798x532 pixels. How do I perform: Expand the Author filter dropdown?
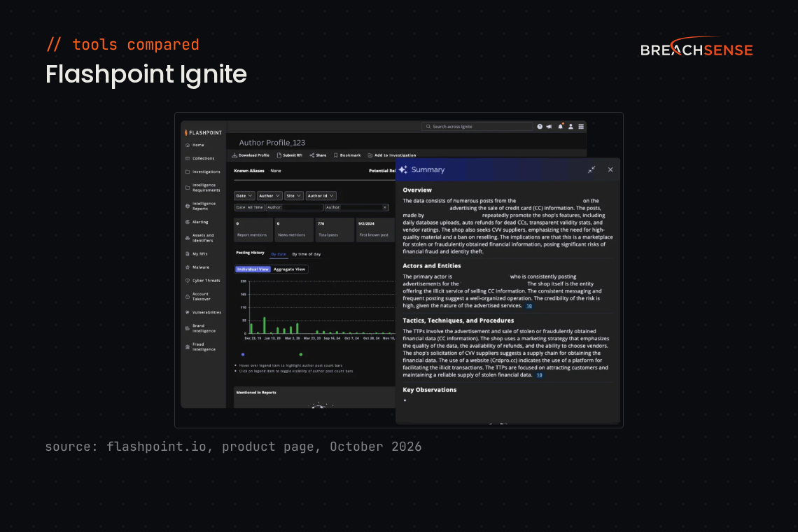pyautogui.click(x=269, y=195)
